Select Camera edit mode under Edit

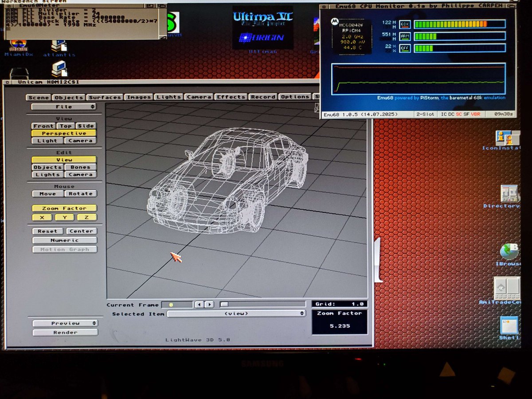(x=80, y=175)
